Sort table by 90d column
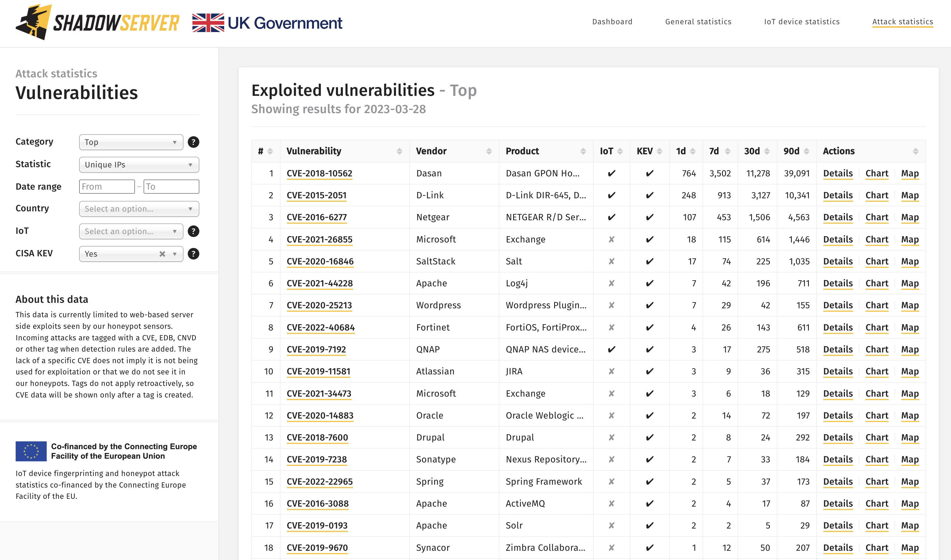This screenshot has width=951, height=560. point(806,151)
